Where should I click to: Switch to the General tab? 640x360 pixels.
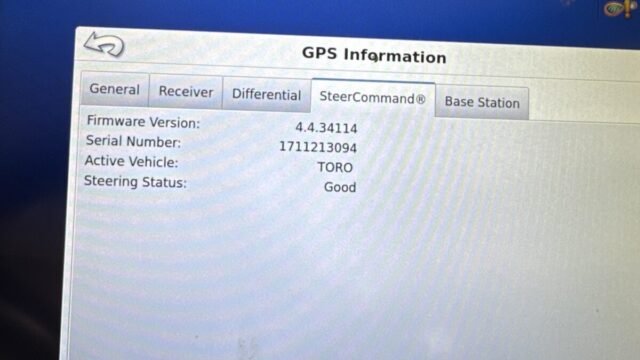(x=115, y=89)
